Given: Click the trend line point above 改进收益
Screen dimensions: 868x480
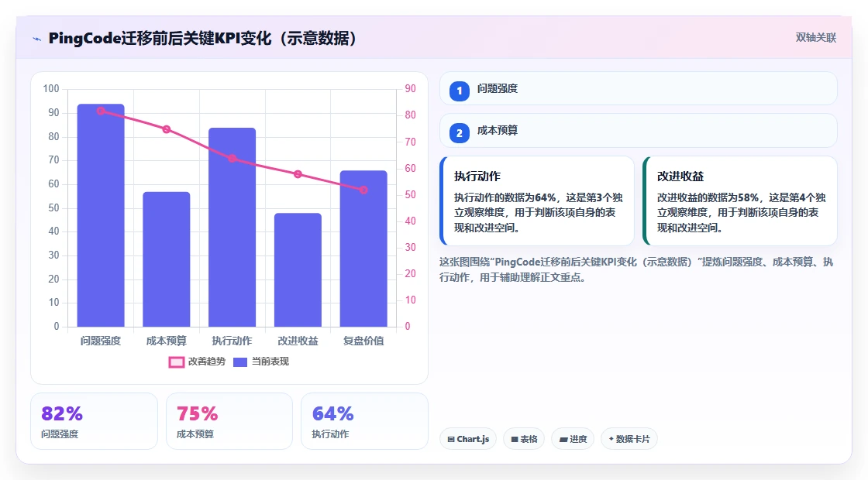Looking at the screenshot, I should click(x=298, y=174).
